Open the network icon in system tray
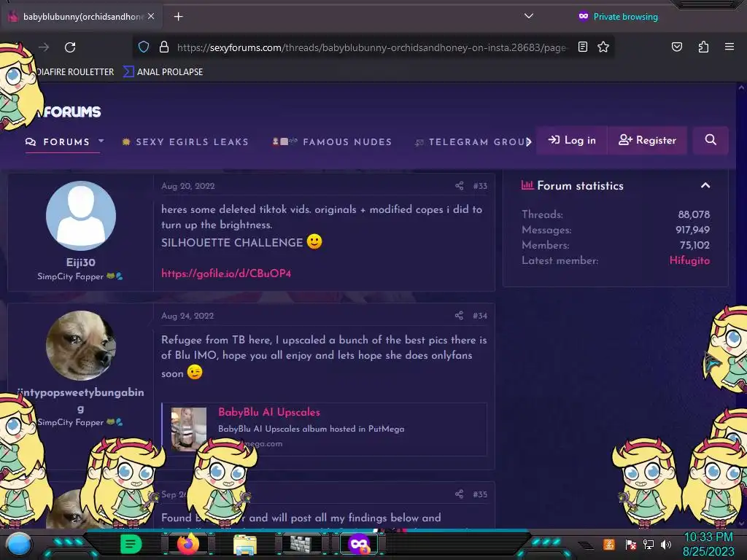 coord(649,544)
